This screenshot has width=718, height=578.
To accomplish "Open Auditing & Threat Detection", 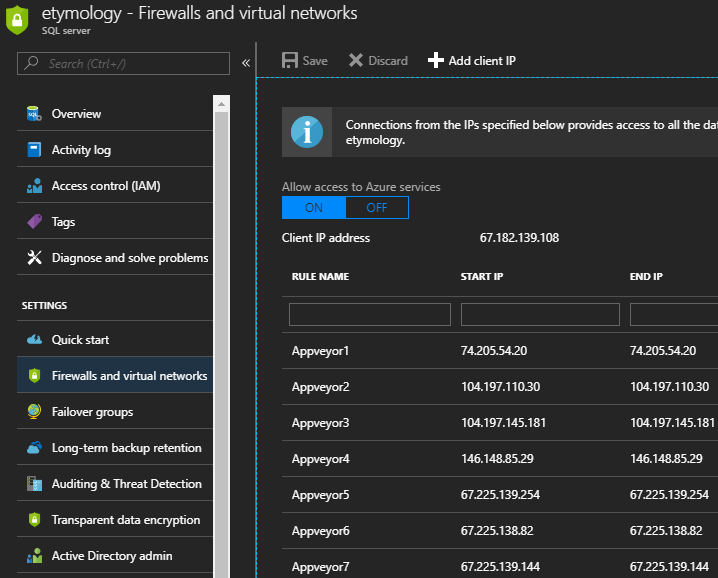I will [115, 484].
